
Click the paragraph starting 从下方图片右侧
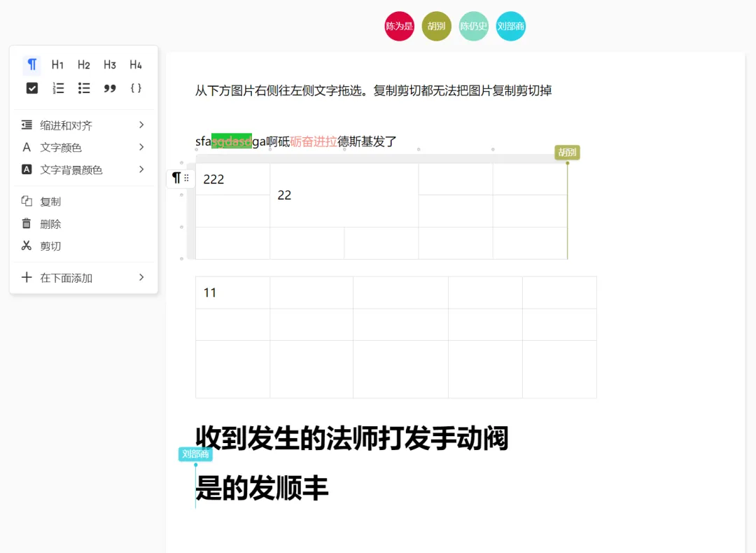373,90
